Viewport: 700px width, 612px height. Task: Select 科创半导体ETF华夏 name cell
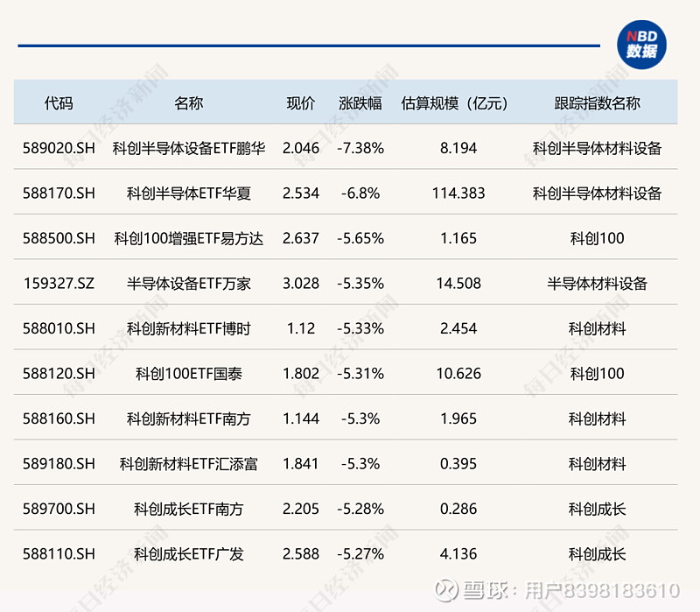coord(188,193)
